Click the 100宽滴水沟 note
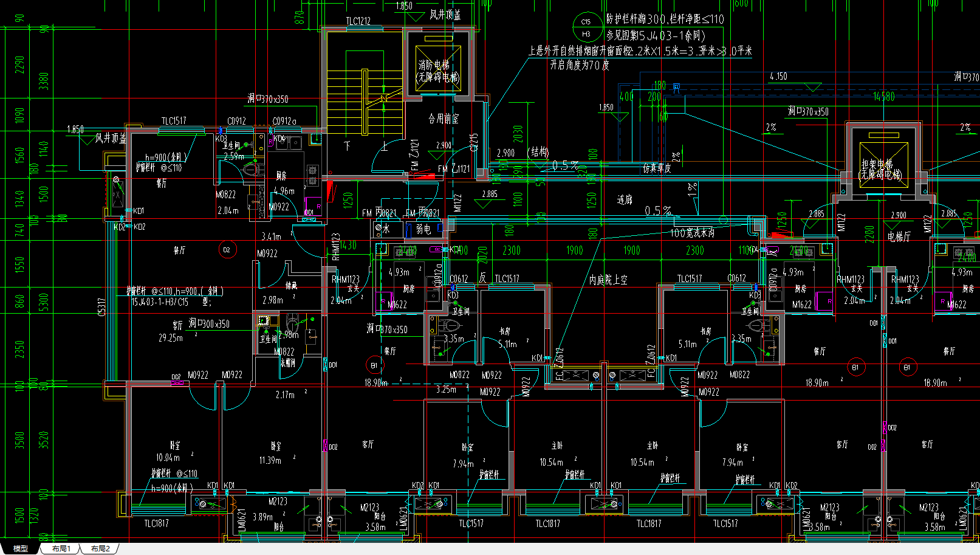The image size is (980, 555). click(x=693, y=233)
